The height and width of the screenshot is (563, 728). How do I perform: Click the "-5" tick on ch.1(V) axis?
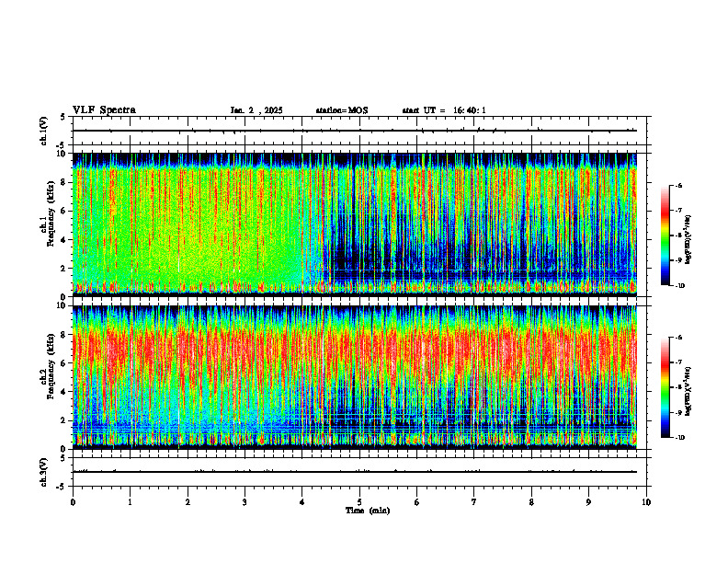tap(62, 145)
